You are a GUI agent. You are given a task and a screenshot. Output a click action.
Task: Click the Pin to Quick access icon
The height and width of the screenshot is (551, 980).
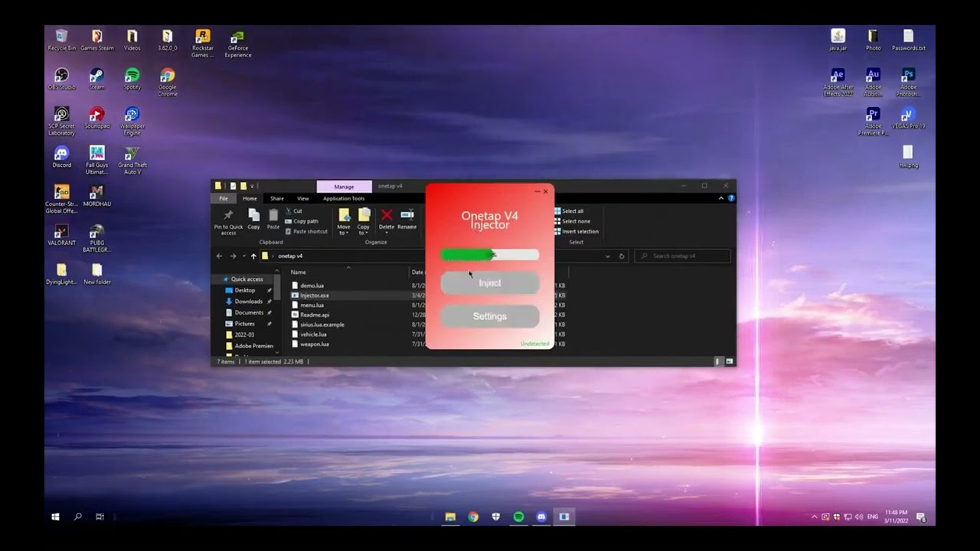[228, 220]
